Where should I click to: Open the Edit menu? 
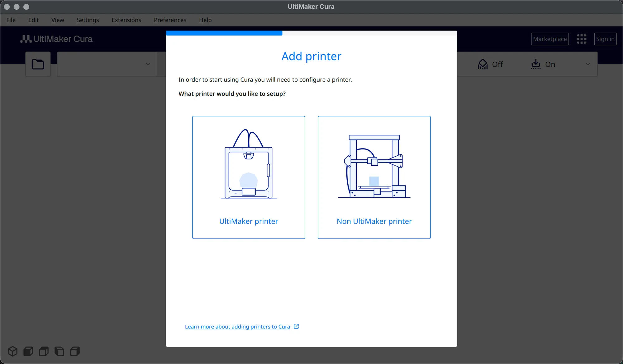pos(33,20)
